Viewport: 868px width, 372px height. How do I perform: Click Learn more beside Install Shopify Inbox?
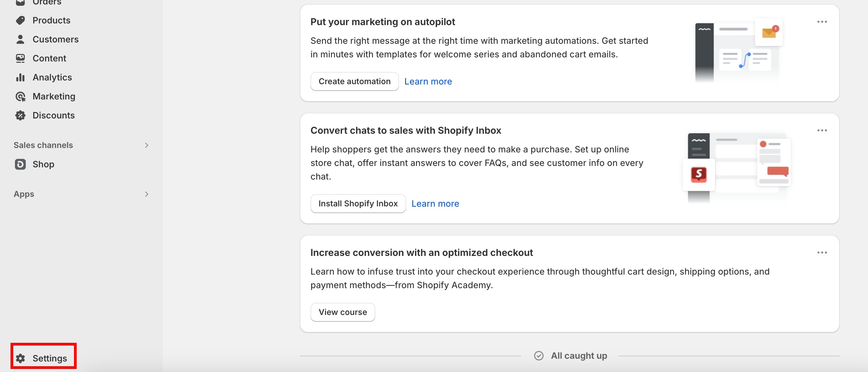[435, 203]
